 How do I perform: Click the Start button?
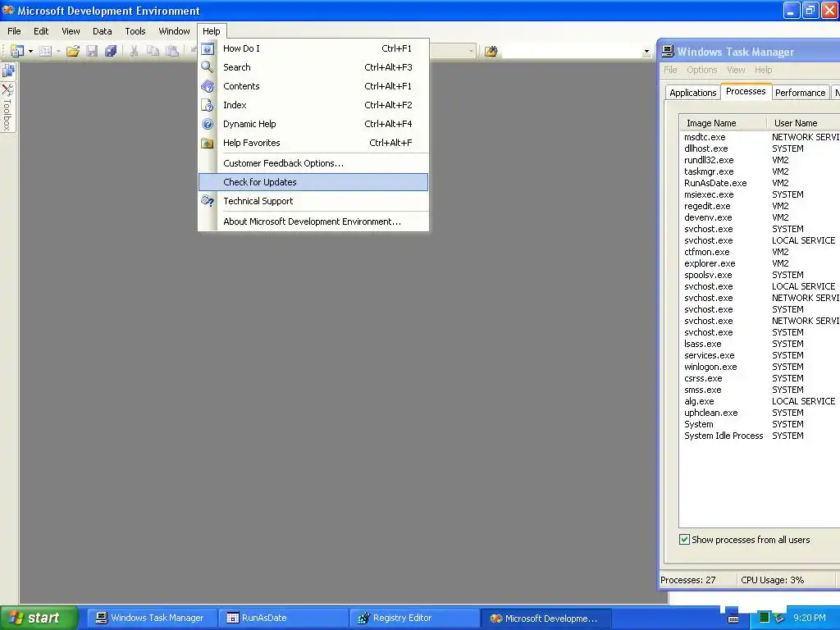pyautogui.click(x=39, y=618)
